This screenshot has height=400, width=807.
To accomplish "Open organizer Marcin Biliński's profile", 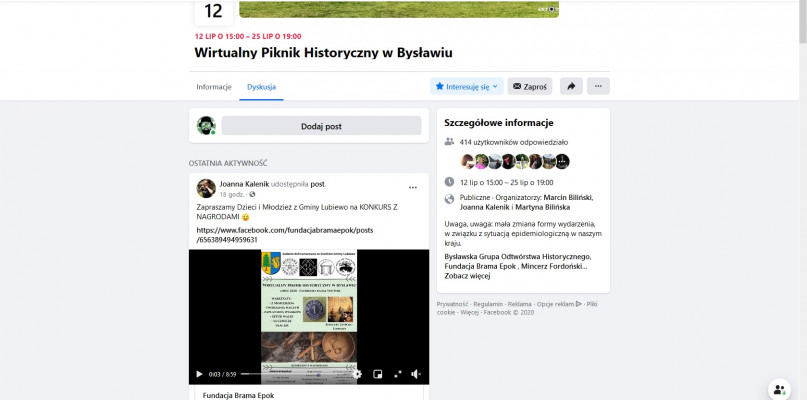I will (x=568, y=197).
